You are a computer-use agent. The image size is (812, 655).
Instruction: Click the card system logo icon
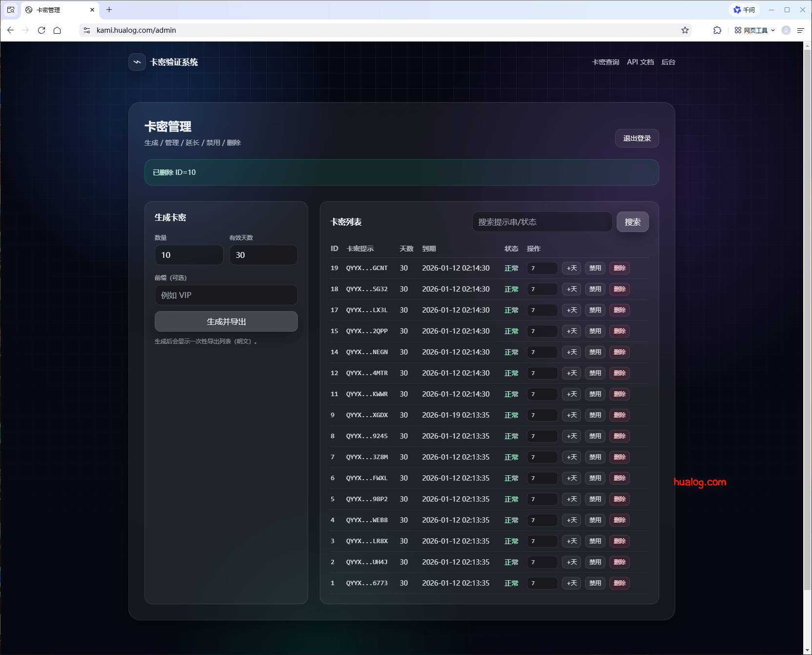click(x=137, y=62)
